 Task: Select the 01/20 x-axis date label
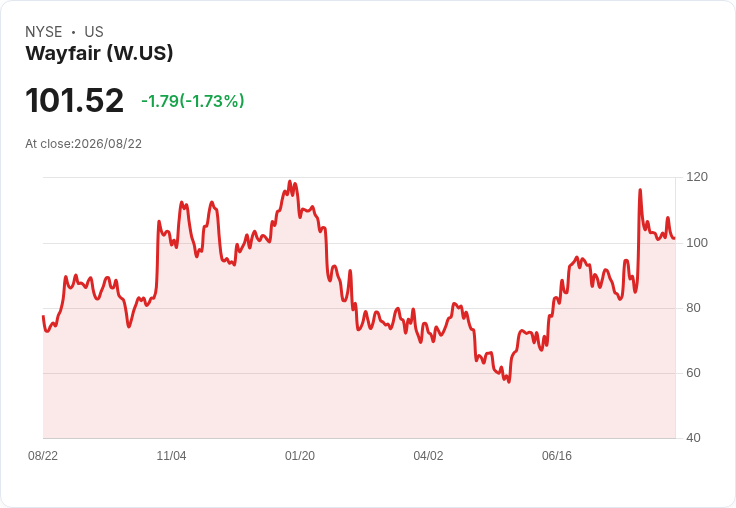point(299,455)
